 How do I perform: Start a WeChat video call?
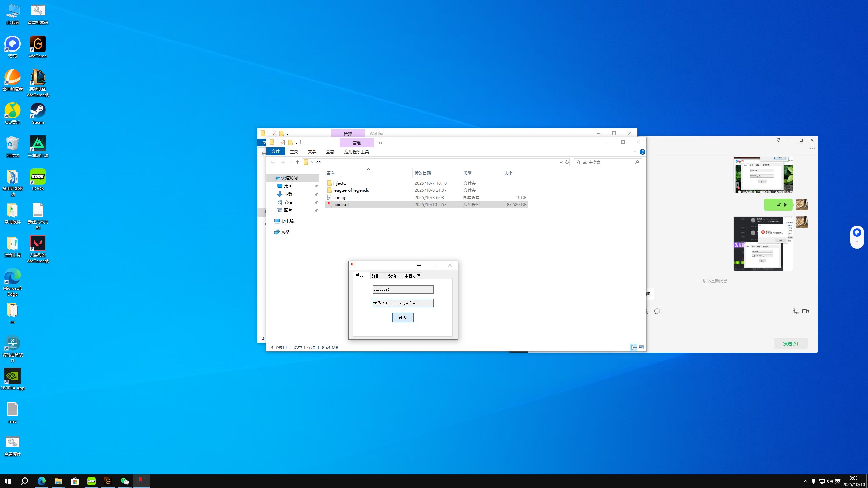[x=805, y=311]
